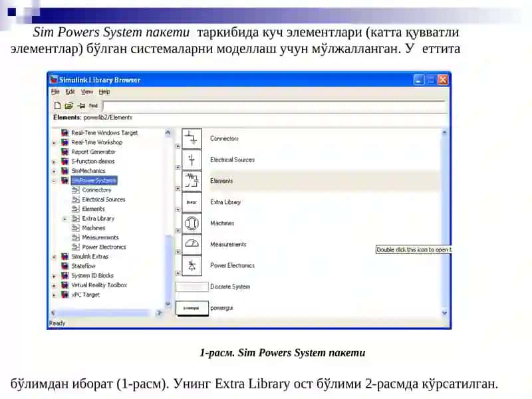This screenshot has height=399, width=532.
Task: Select the Electrical Sources block icon
Action: click(x=192, y=160)
